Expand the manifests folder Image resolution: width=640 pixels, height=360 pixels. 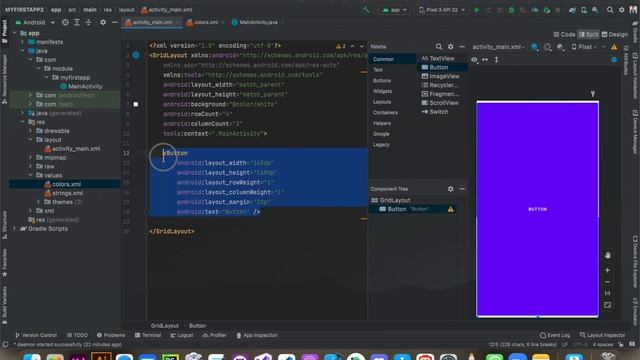click(22, 42)
